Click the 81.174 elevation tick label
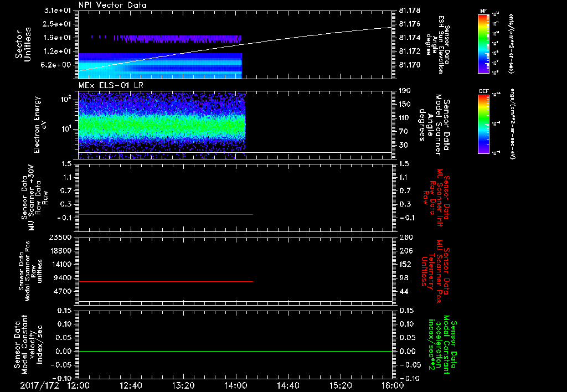 (x=410, y=38)
